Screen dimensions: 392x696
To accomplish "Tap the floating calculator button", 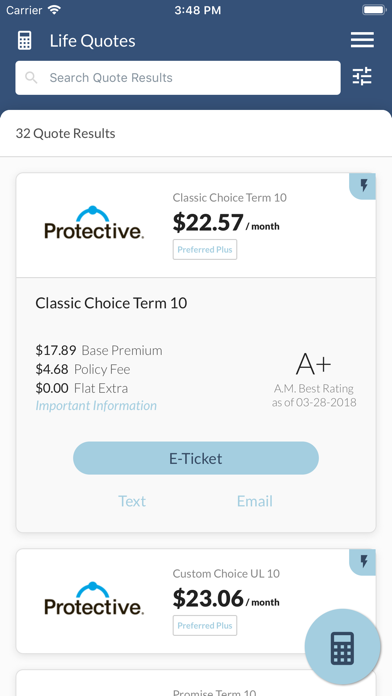I will (x=342, y=647).
